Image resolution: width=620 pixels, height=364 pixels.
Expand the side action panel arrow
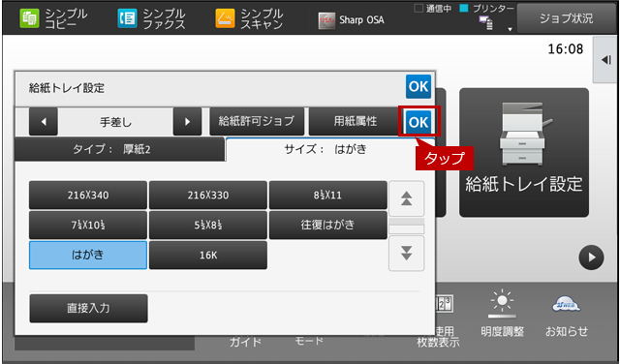(x=606, y=60)
